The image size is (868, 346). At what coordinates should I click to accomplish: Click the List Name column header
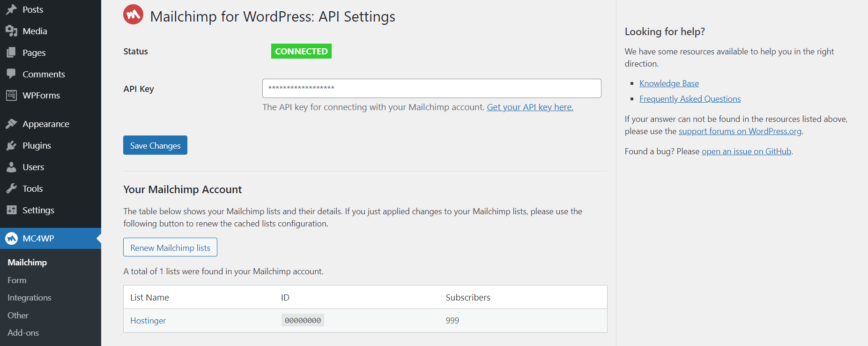(x=149, y=298)
